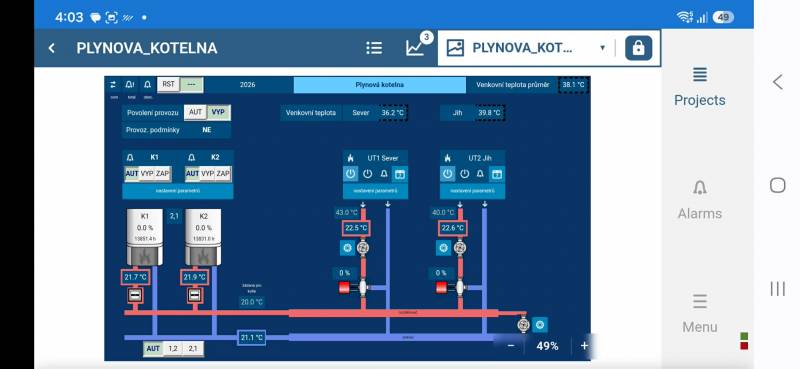Tap the lock icon button
The width and height of the screenshot is (800, 369).
(x=638, y=48)
